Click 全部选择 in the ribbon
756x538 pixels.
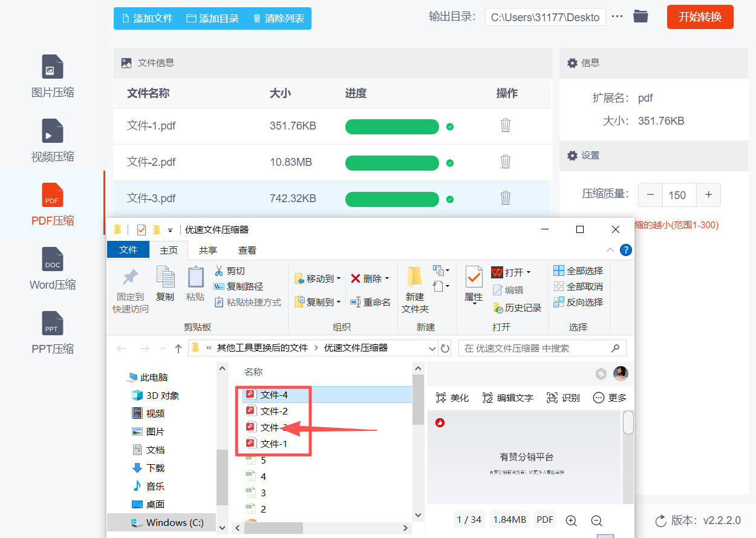pyautogui.click(x=579, y=271)
